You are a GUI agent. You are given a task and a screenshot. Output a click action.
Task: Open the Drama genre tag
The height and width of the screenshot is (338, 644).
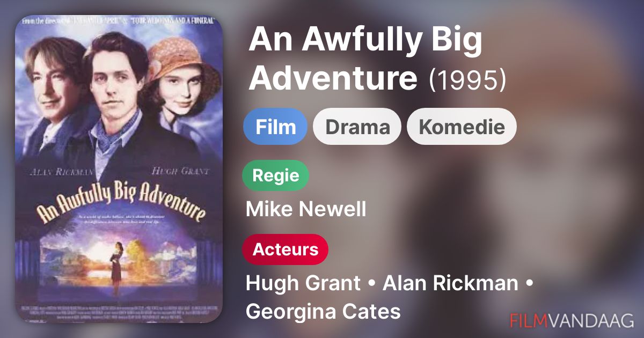(357, 127)
